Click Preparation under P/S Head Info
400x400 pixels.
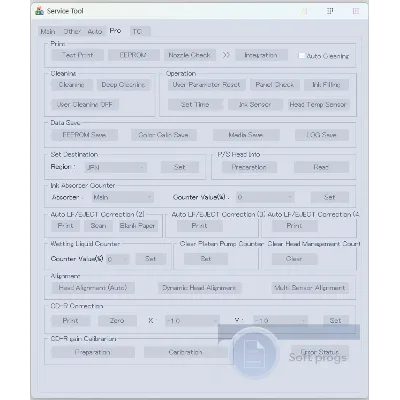tap(249, 167)
